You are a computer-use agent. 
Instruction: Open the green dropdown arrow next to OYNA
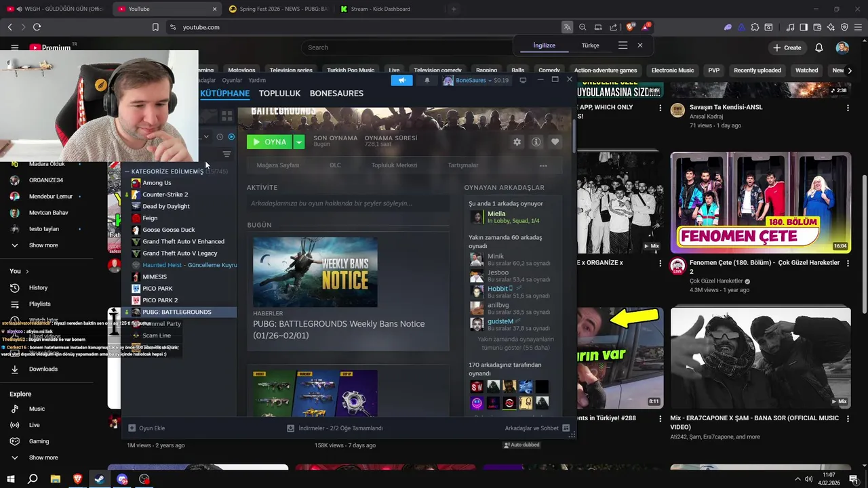point(298,142)
